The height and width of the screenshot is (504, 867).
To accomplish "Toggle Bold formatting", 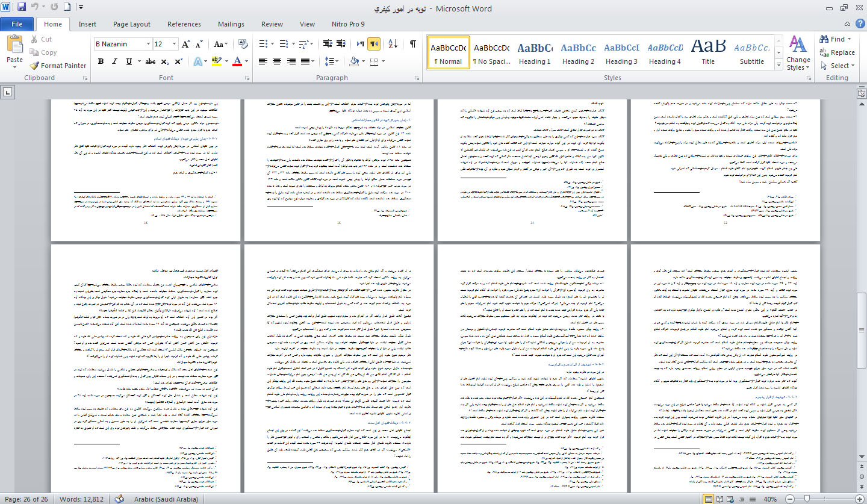I will point(101,61).
